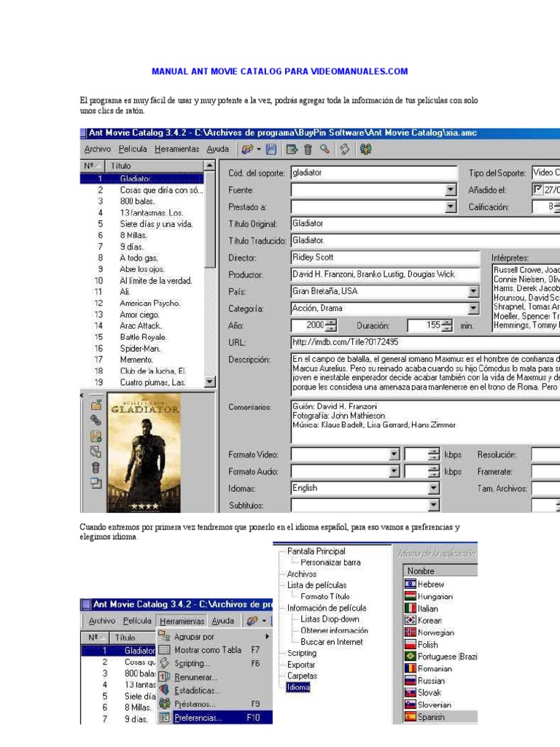Expand the País dropdown
The height and width of the screenshot is (747, 560).
click(473, 291)
